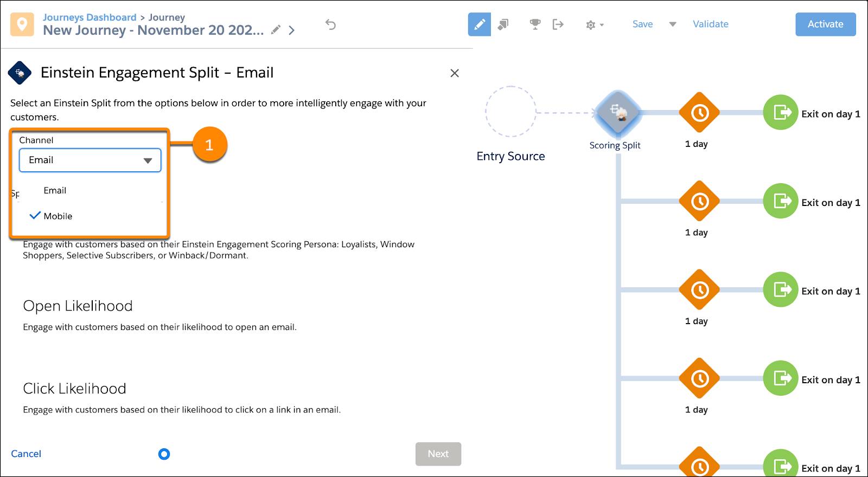Viewport: 868px width, 477px height.
Task: Open the Channel dropdown combo box
Action: 90,160
